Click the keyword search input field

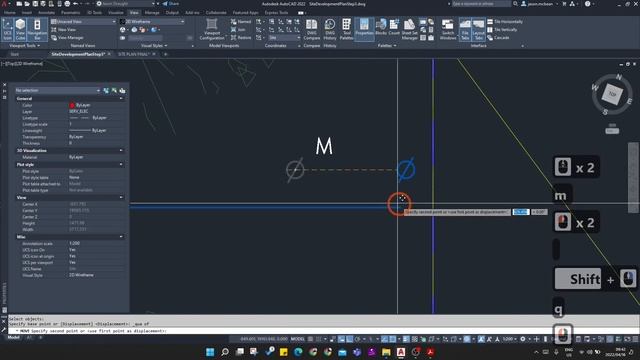[x=481, y=4]
